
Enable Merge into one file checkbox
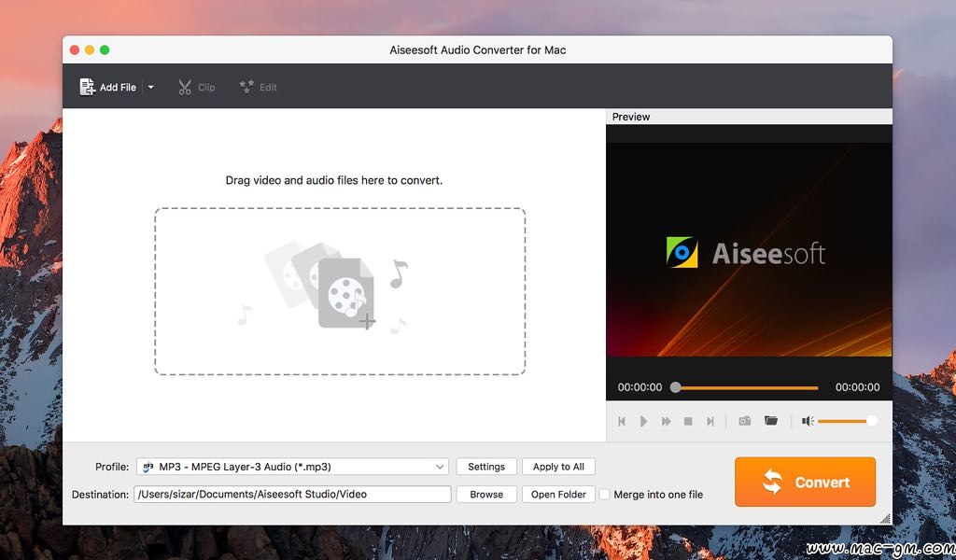point(604,494)
